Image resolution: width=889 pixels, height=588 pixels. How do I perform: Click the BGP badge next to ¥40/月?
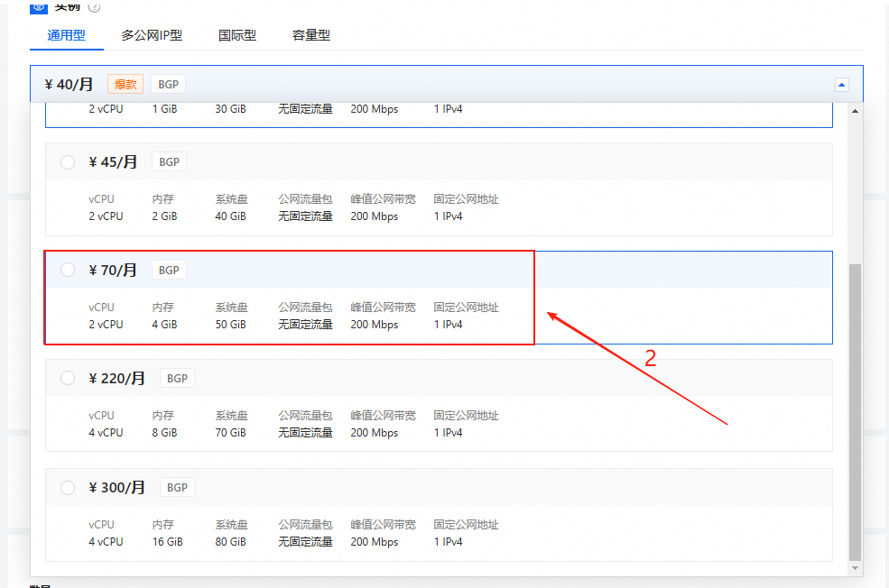pyautogui.click(x=169, y=84)
